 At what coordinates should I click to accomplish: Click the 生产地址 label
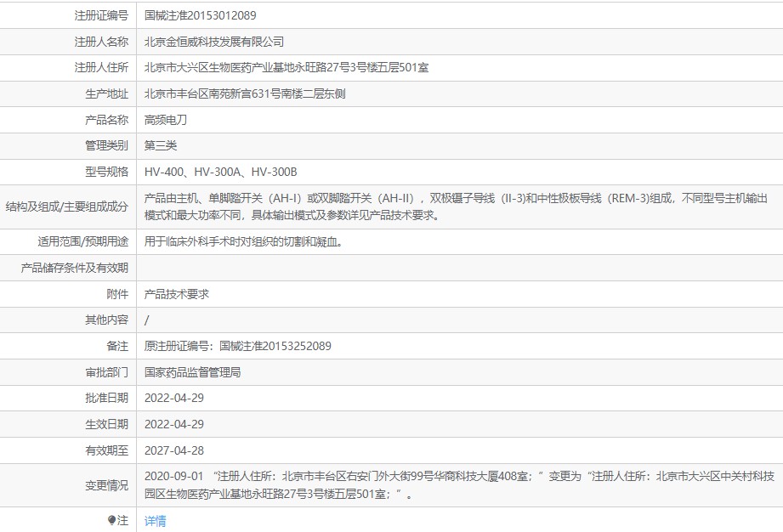pyautogui.click(x=107, y=93)
